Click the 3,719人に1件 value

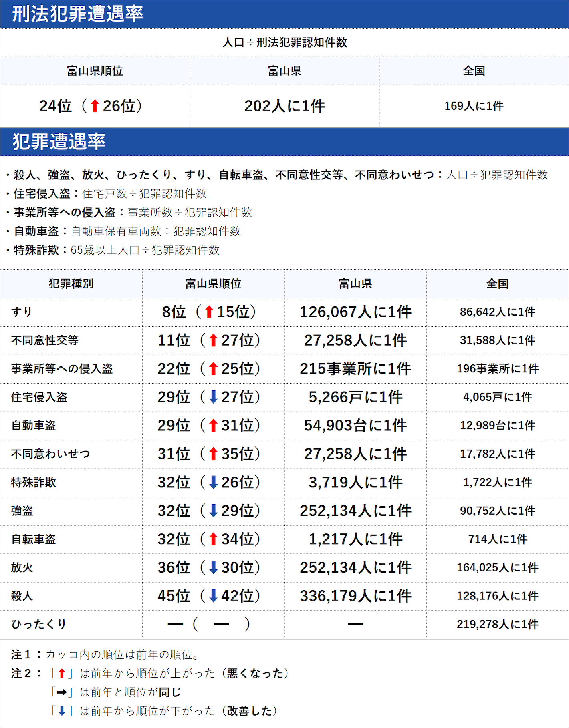pyautogui.click(x=355, y=483)
